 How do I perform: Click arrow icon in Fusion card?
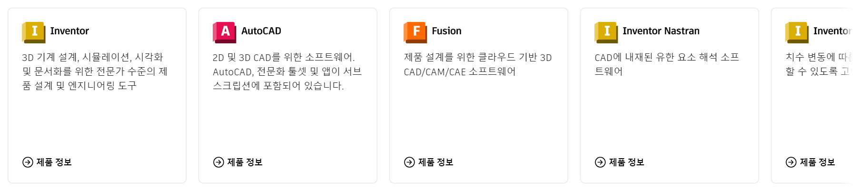coord(409,162)
